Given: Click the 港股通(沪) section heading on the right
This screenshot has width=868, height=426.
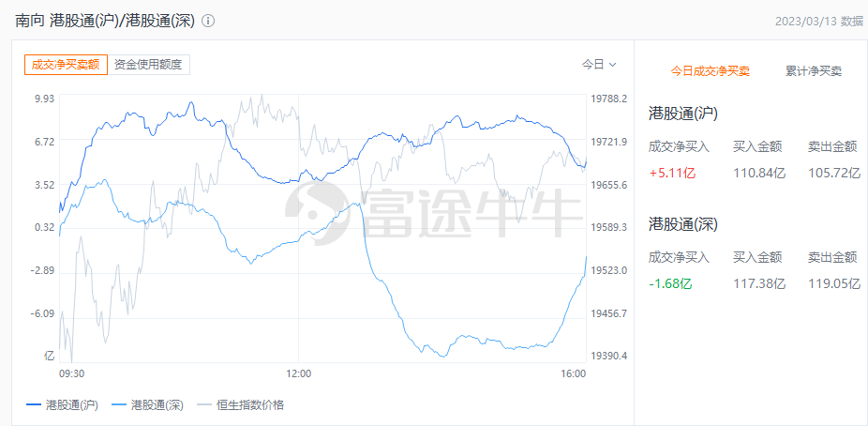Looking at the screenshot, I should [x=683, y=114].
